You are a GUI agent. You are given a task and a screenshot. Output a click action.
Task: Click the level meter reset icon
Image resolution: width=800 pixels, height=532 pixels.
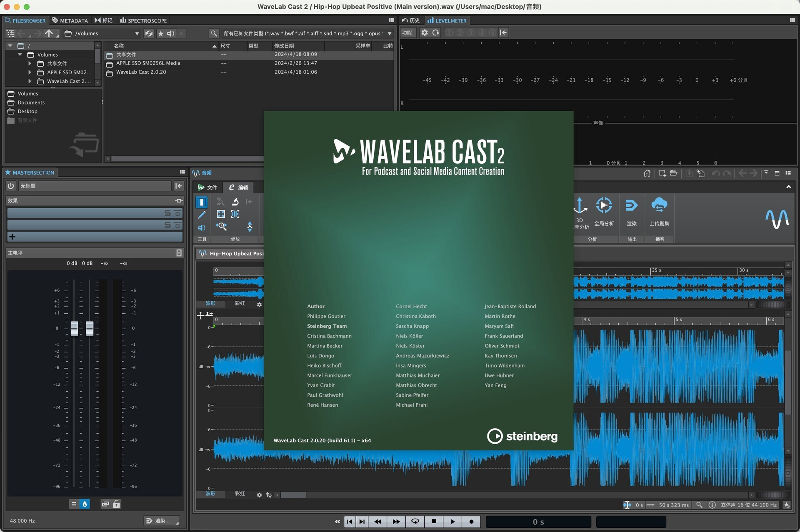pos(436,32)
